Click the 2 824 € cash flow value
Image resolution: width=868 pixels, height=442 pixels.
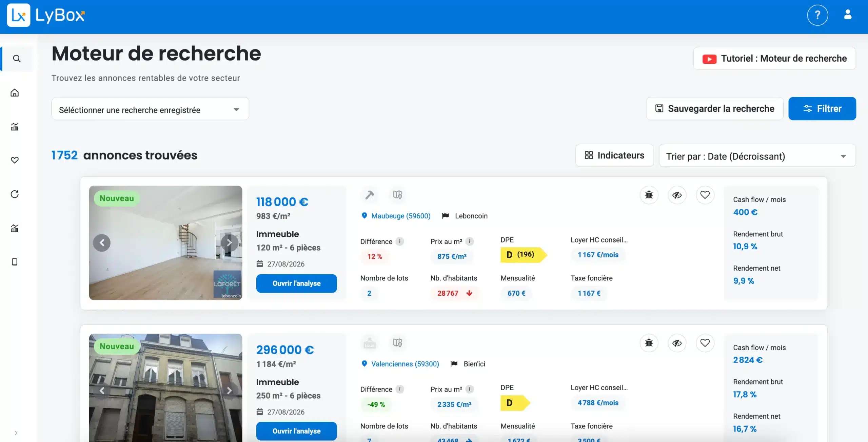coord(748,360)
